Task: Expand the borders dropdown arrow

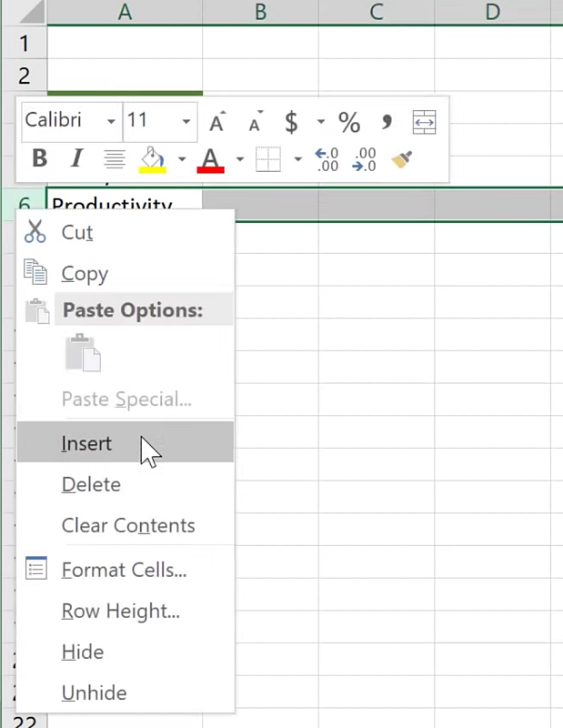Action: (x=297, y=161)
